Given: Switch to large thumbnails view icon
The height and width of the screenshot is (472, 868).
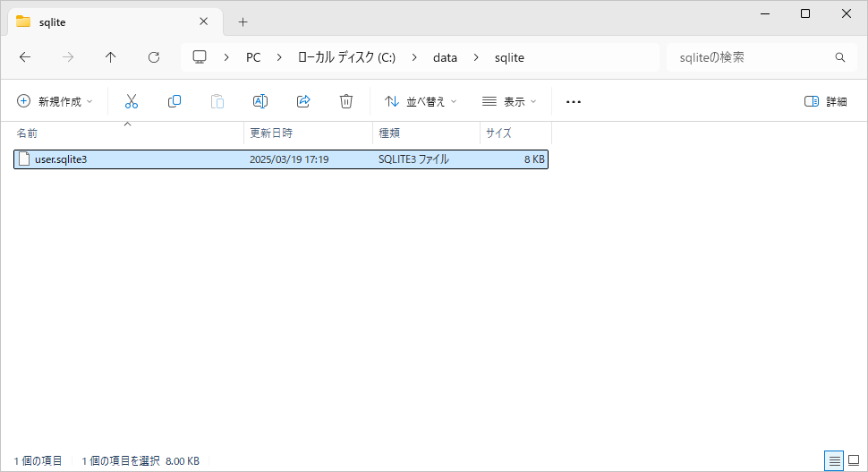Looking at the screenshot, I should point(854,460).
